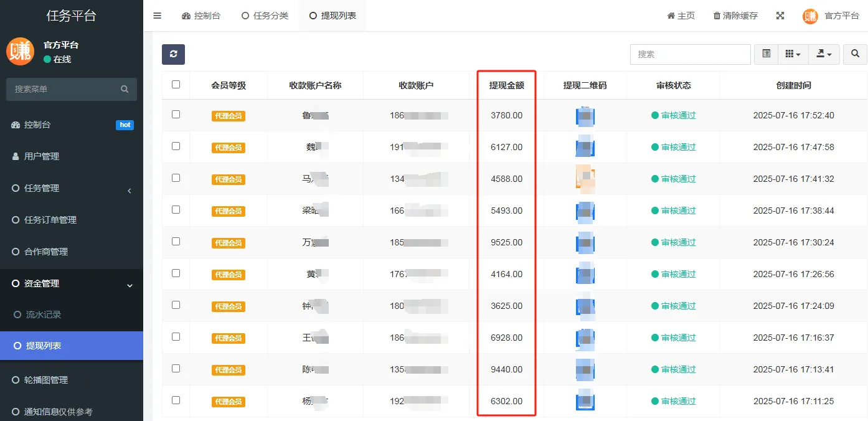Click timestamp 2025-07-16 17:11:25
The image size is (868, 421).
tap(793, 401)
